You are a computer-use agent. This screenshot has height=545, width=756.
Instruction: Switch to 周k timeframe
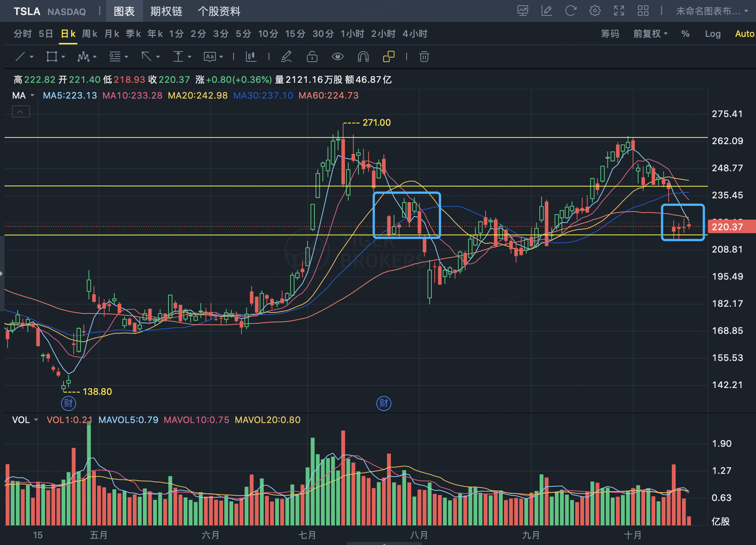pos(90,34)
